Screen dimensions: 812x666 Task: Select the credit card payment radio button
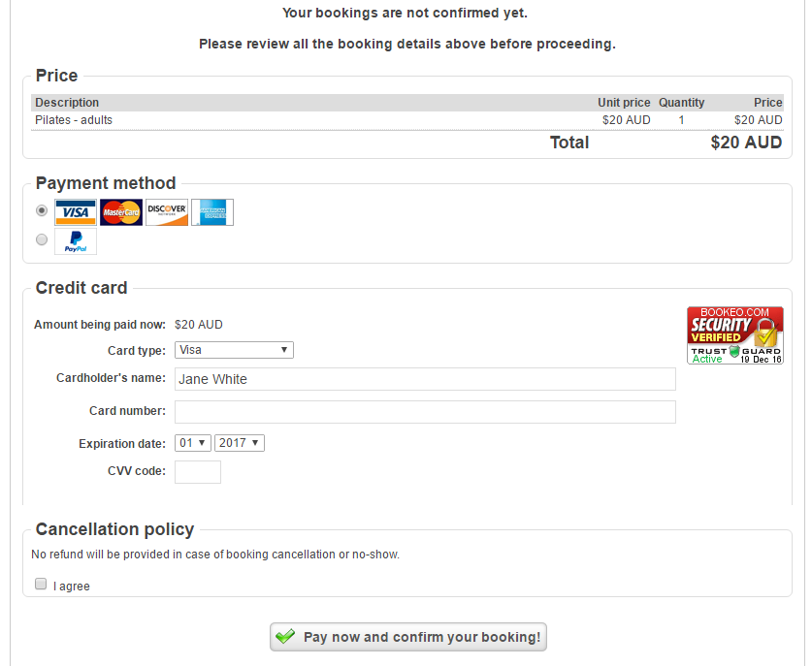point(41,210)
